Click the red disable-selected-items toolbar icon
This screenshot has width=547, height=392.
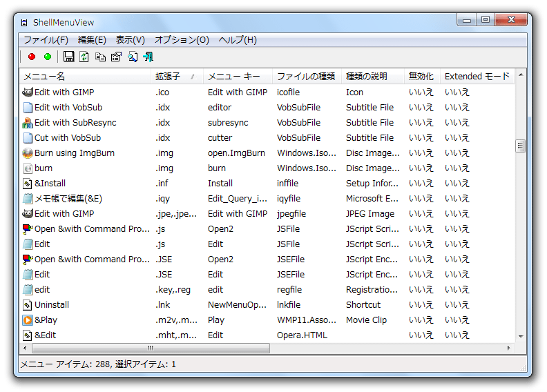(x=32, y=57)
